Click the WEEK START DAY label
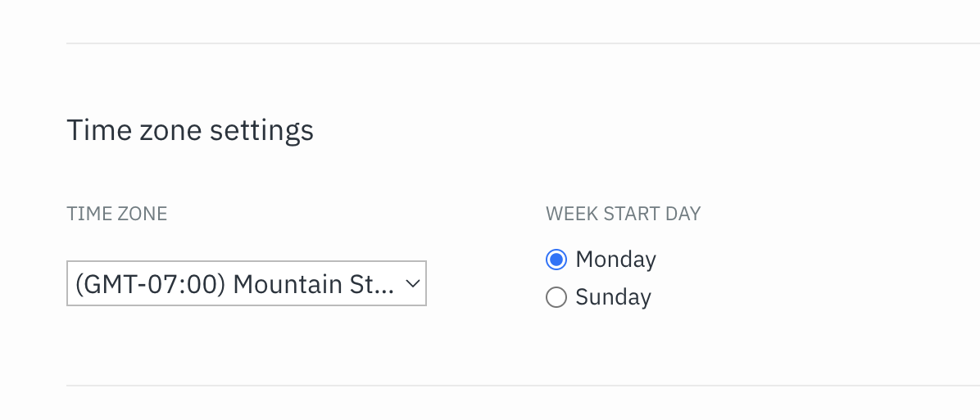This screenshot has height=420, width=980. pos(623,214)
